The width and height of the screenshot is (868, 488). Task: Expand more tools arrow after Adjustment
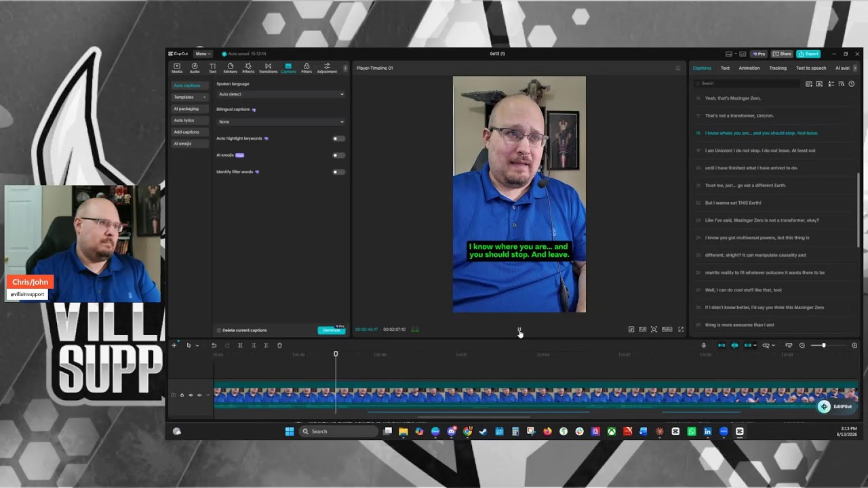[345, 68]
